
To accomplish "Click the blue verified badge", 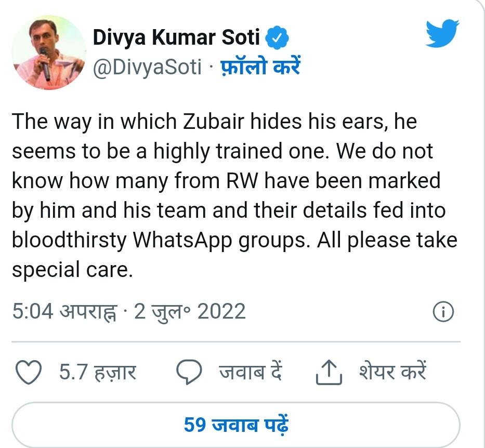I will 278,38.
